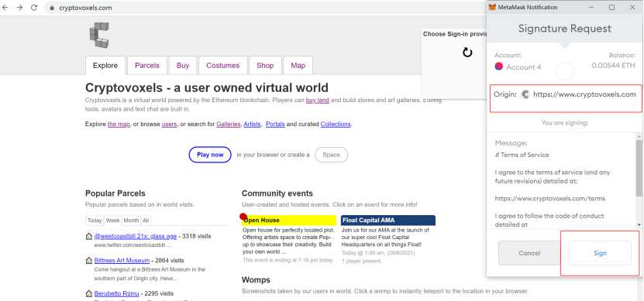Click the terms URL in message
Screen dimensions: 644x301
549,199
